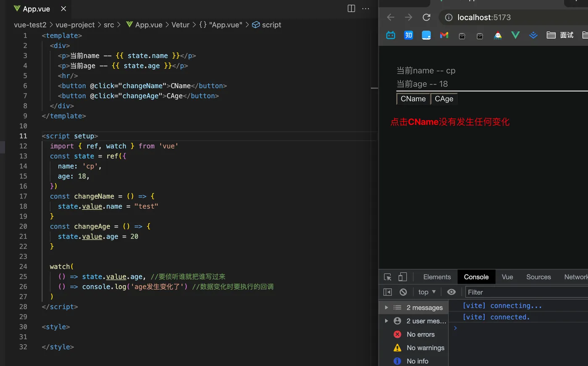View site information for localhost
This screenshot has height=366, width=588.
(x=449, y=17)
